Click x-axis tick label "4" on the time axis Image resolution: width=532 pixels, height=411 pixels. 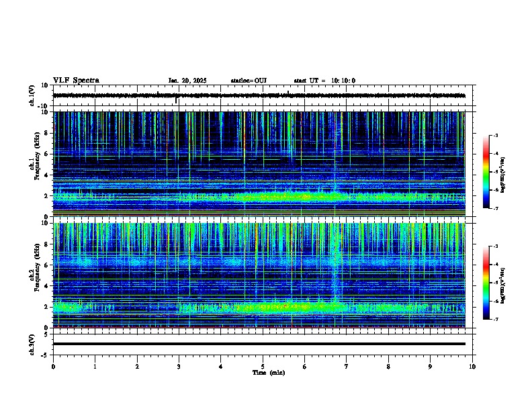(x=221, y=367)
